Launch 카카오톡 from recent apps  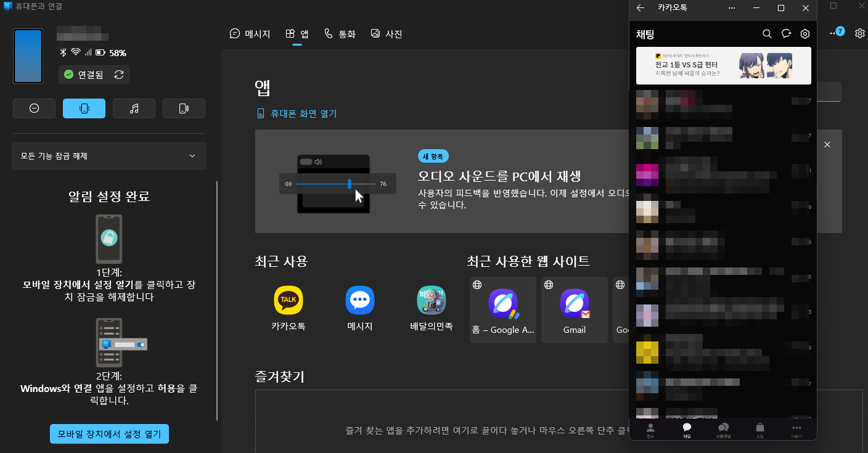coord(289,308)
